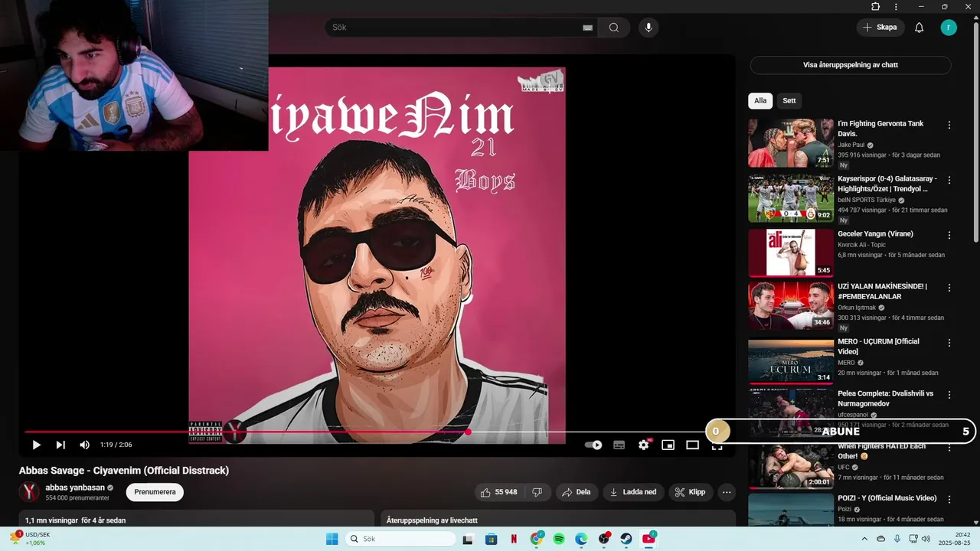Open POIZI - Y Official Music Video title
This screenshot has width=980, height=551.
coord(887,498)
